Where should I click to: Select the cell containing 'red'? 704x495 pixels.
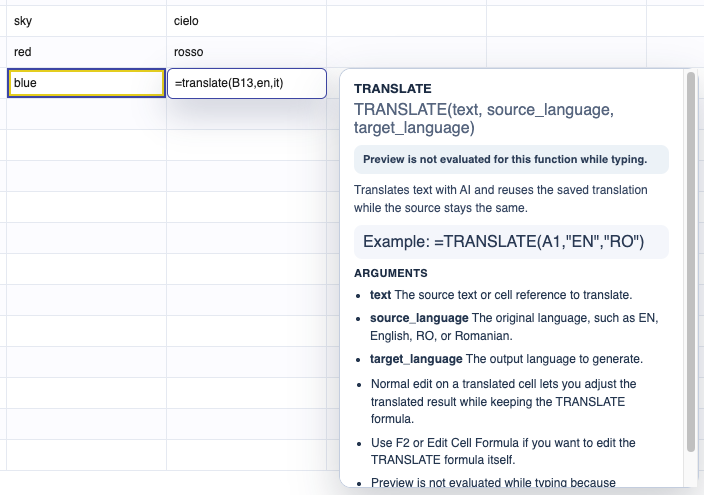[x=86, y=52]
